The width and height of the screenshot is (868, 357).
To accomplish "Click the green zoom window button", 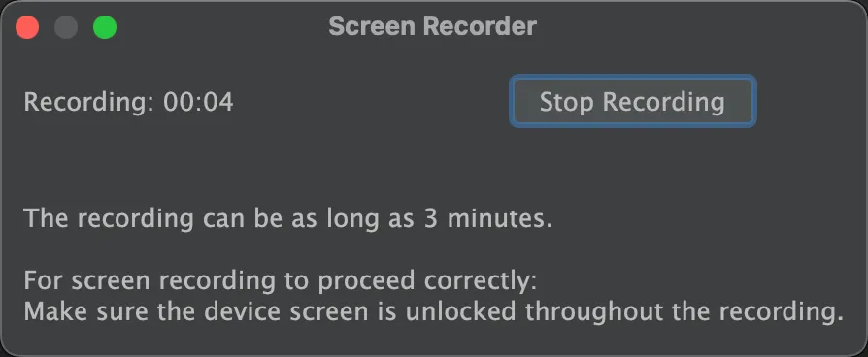I will pyautogui.click(x=105, y=27).
